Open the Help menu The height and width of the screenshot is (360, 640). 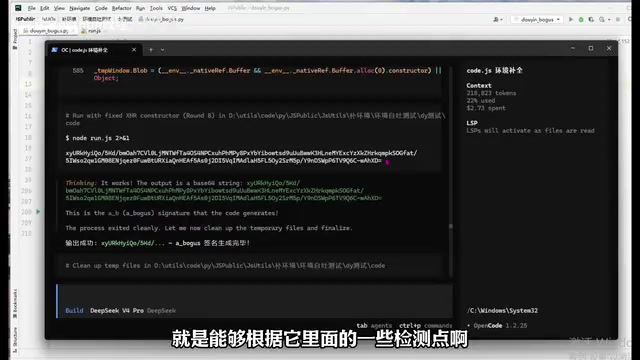pyautogui.click(x=210, y=8)
